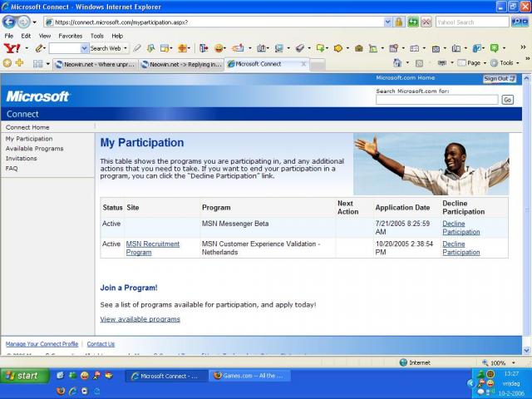Image resolution: width=532 pixels, height=399 pixels.
Task: Open the Favorites menu
Action: (70, 36)
